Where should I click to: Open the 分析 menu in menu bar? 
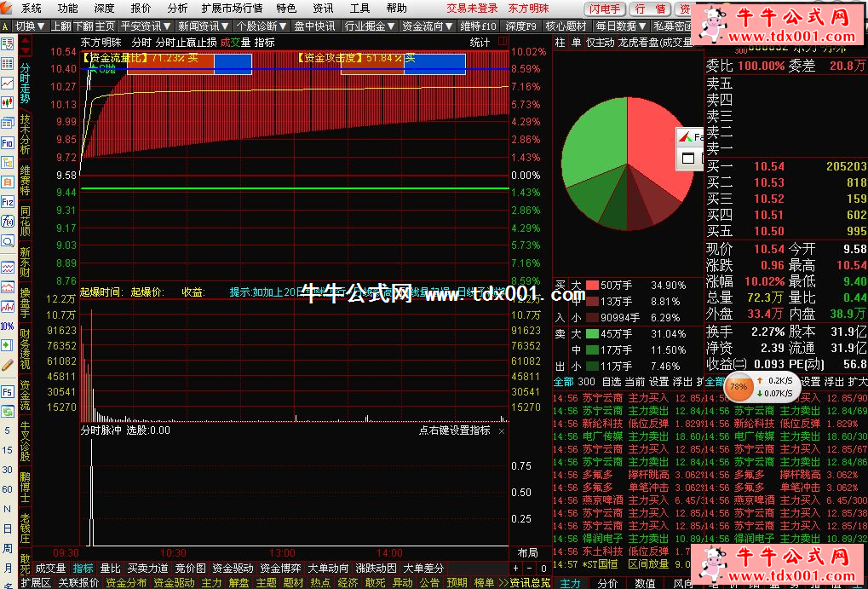pyautogui.click(x=177, y=8)
